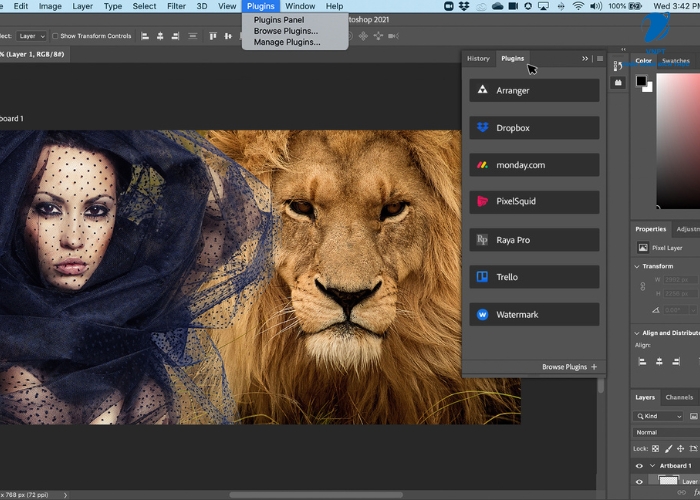
Task: Hide the Artboard 1 layer group
Action: (639, 466)
